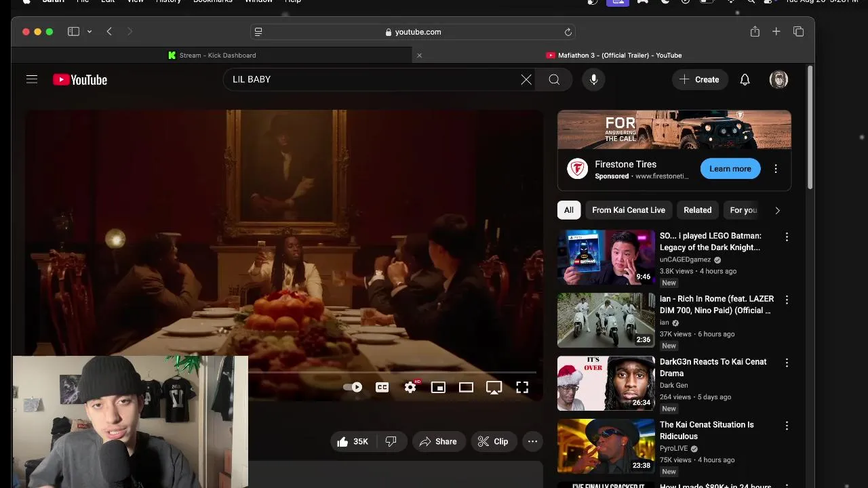
Task: Click the Create button
Action: (x=700, y=79)
